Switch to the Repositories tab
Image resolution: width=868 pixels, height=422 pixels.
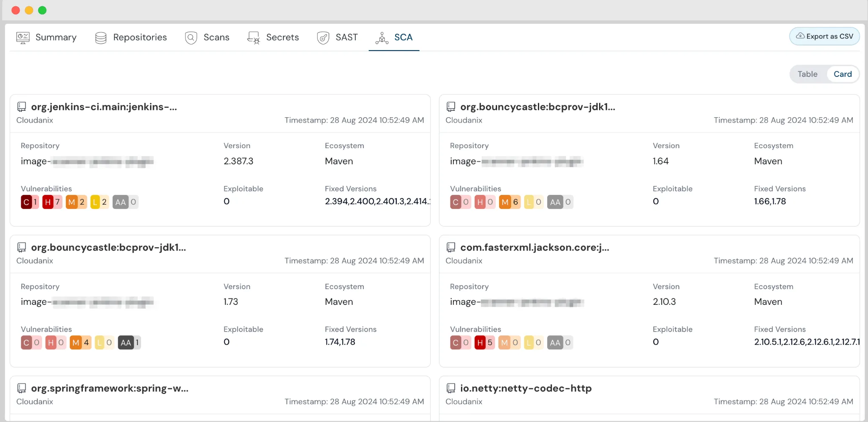pyautogui.click(x=139, y=37)
